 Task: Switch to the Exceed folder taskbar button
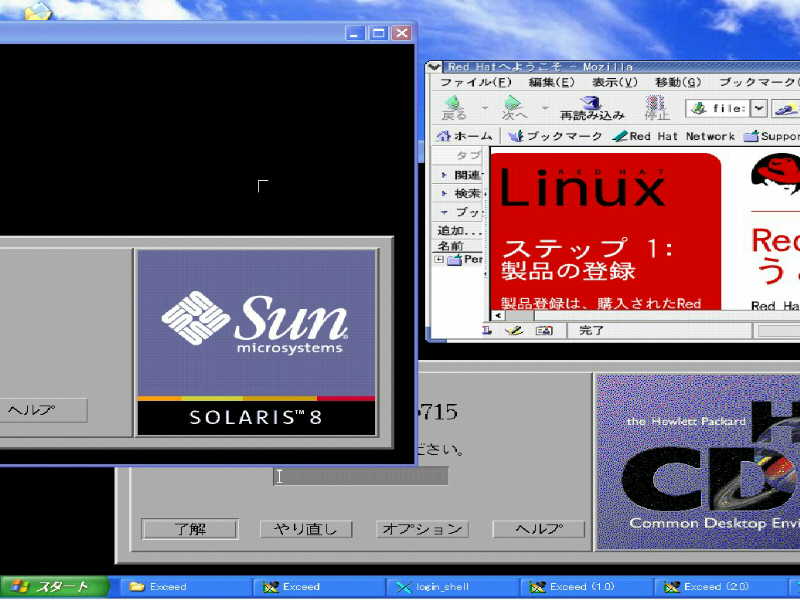pos(185,587)
